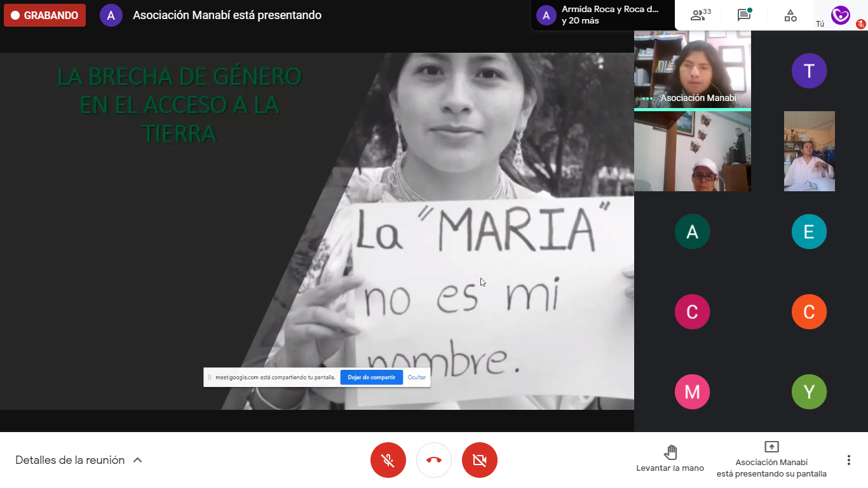Select the participant tile with letter T
Screen dimensions: 868x488
tap(809, 71)
